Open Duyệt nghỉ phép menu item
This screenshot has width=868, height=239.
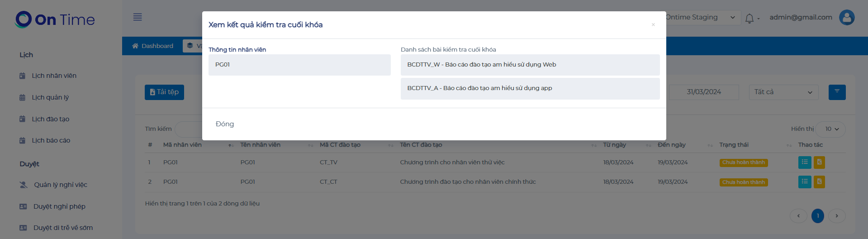pos(59,206)
